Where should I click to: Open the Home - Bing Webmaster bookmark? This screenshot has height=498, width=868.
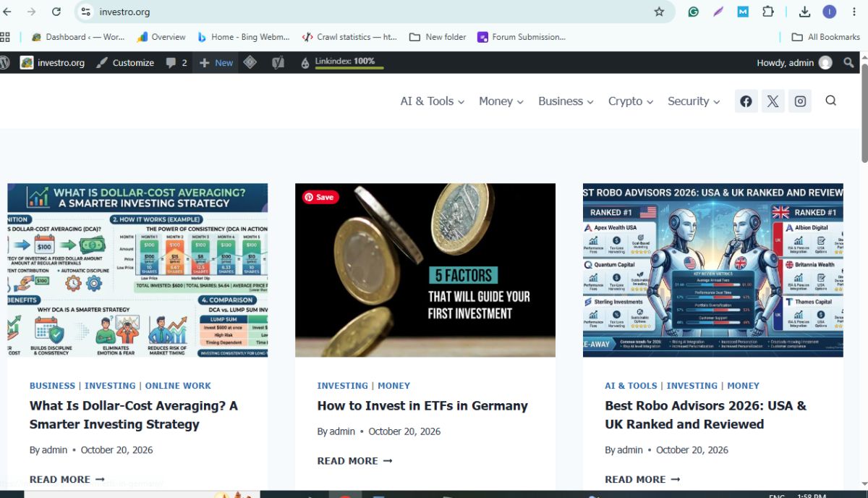point(243,37)
